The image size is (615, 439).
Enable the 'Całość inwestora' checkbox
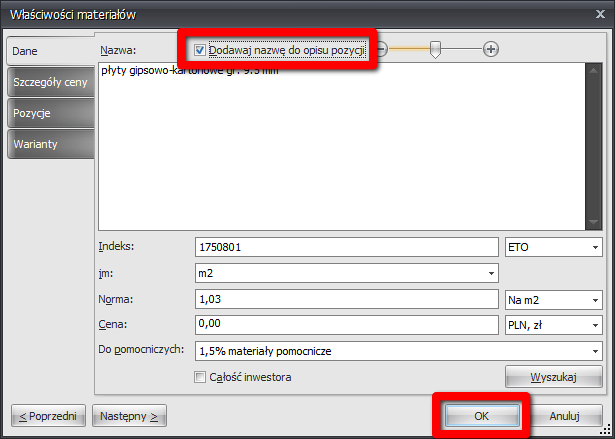pos(200,377)
